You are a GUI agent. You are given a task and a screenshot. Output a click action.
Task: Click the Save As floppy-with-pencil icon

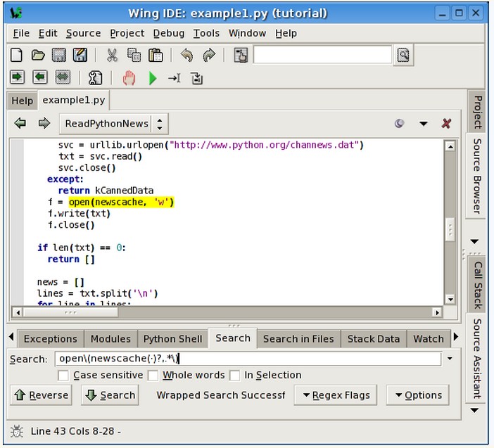[x=80, y=55]
